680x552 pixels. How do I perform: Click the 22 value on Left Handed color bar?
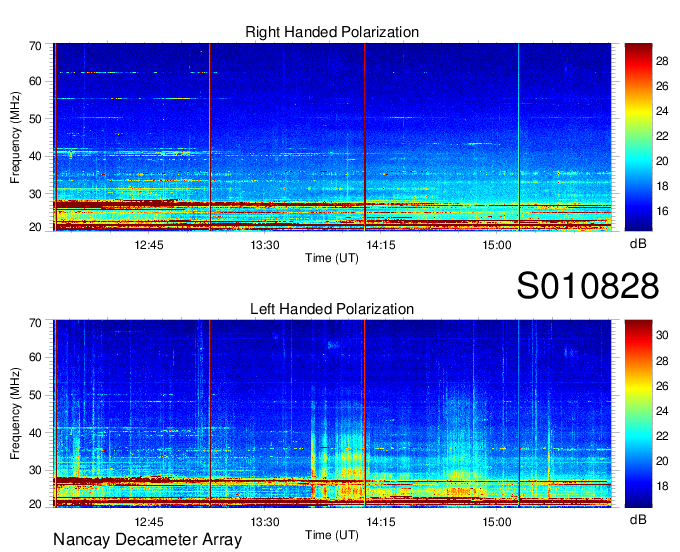coord(662,436)
